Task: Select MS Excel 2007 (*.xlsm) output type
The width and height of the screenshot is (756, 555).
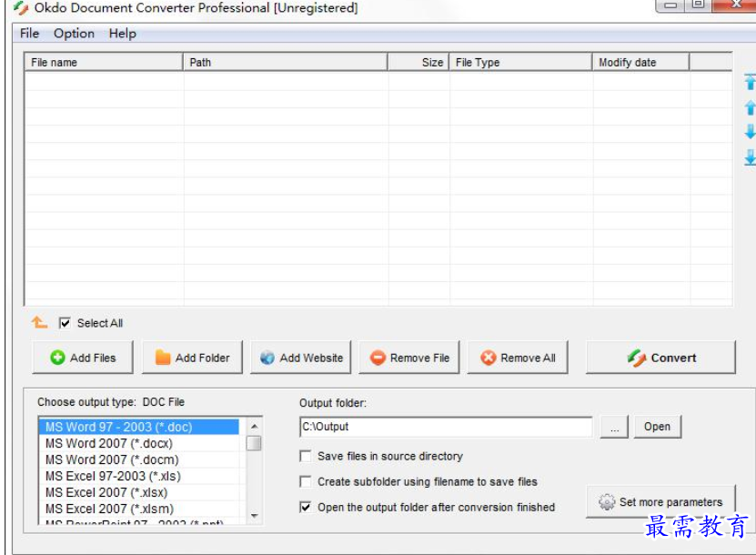Action: (x=139, y=509)
